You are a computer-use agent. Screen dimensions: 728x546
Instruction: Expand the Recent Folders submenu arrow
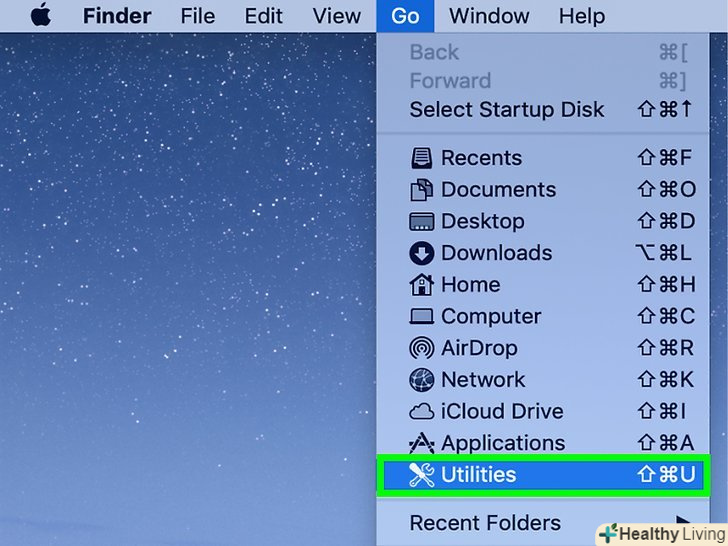(682, 522)
